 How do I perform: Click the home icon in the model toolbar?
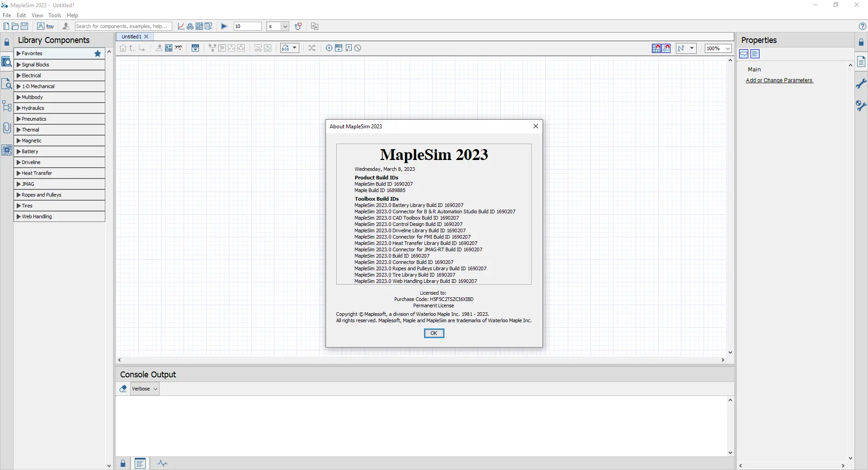tap(123, 48)
